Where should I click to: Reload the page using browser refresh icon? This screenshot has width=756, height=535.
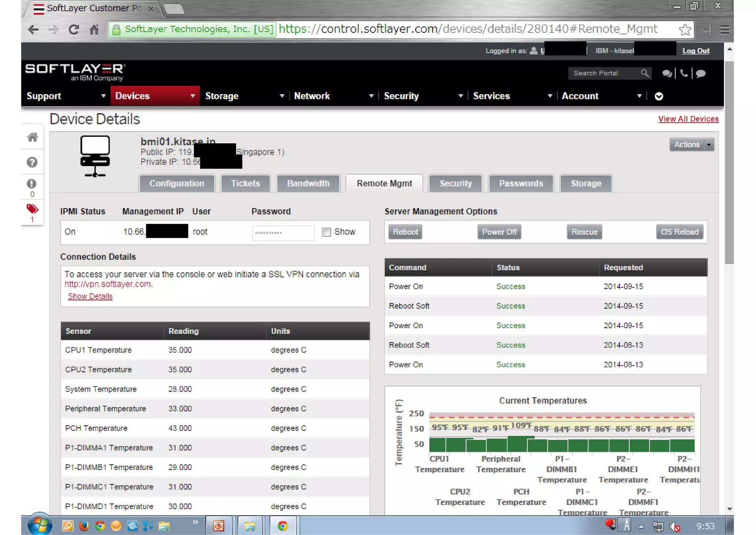[x=73, y=30]
